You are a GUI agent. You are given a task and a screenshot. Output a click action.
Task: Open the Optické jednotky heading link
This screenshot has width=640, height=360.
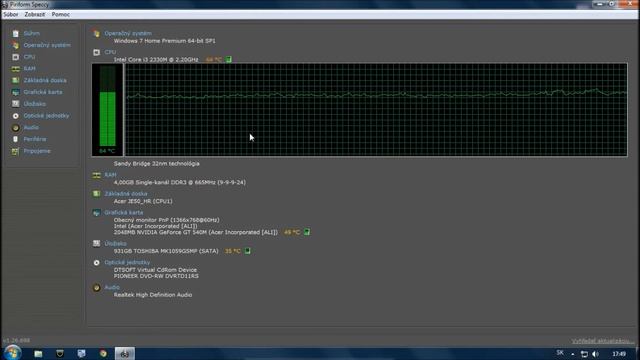[127, 262]
